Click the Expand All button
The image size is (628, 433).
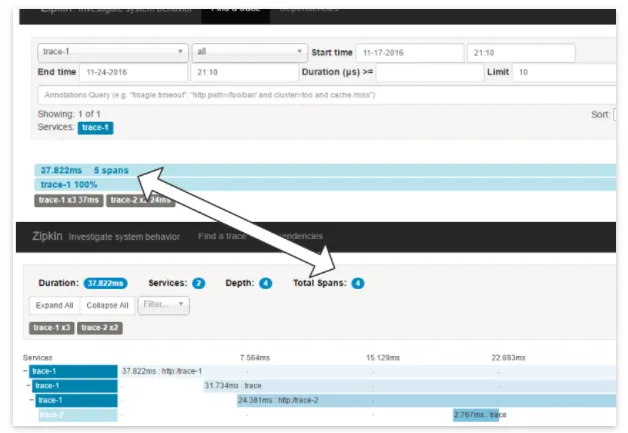54,306
